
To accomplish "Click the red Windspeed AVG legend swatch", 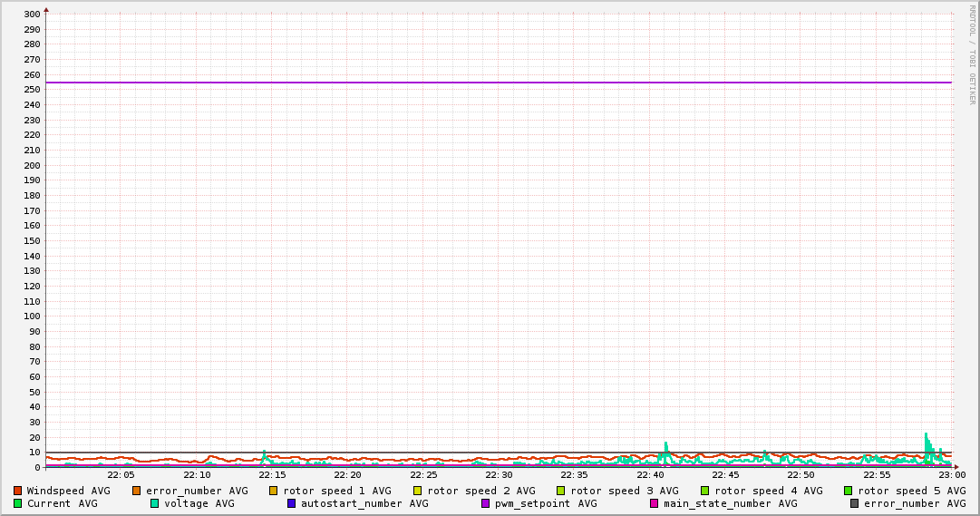I will pos(17,491).
